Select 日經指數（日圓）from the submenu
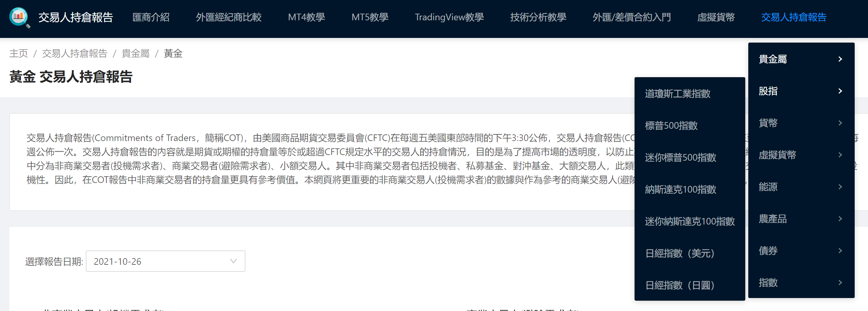868x311 pixels. [689, 285]
